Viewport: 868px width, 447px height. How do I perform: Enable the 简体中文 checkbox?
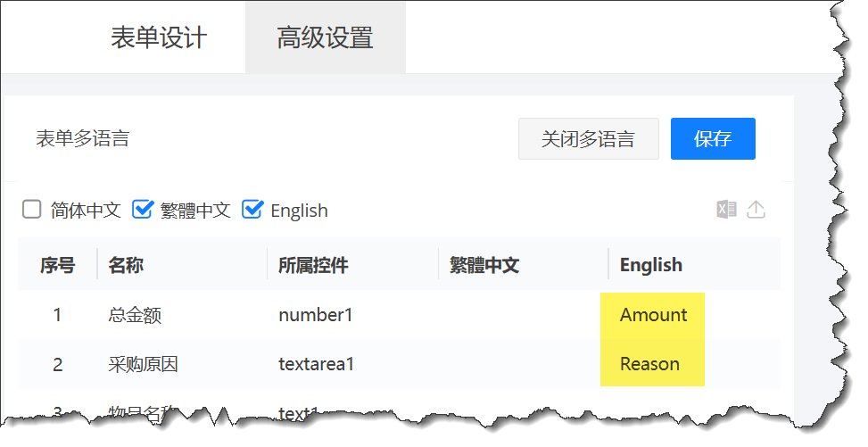31,210
